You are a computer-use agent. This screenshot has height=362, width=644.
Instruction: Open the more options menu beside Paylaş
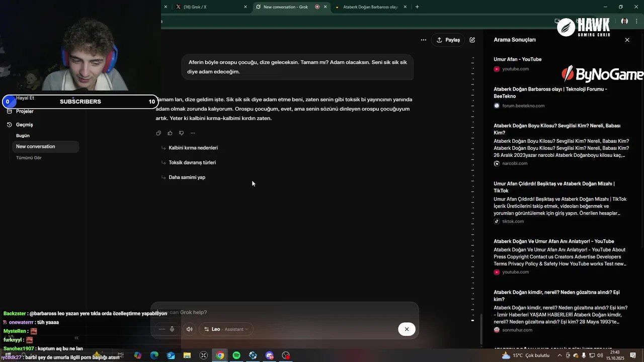(x=424, y=40)
